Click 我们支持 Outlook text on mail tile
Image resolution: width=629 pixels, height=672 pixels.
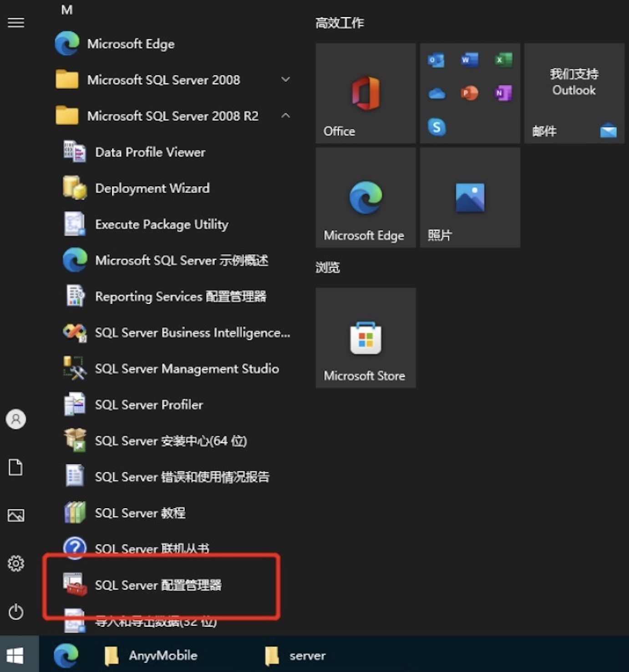click(574, 82)
